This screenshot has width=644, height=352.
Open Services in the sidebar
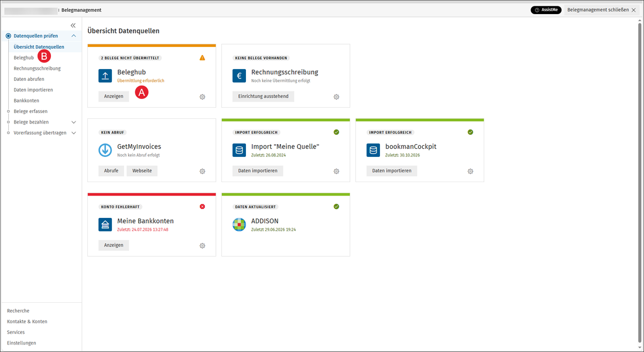(x=16, y=332)
